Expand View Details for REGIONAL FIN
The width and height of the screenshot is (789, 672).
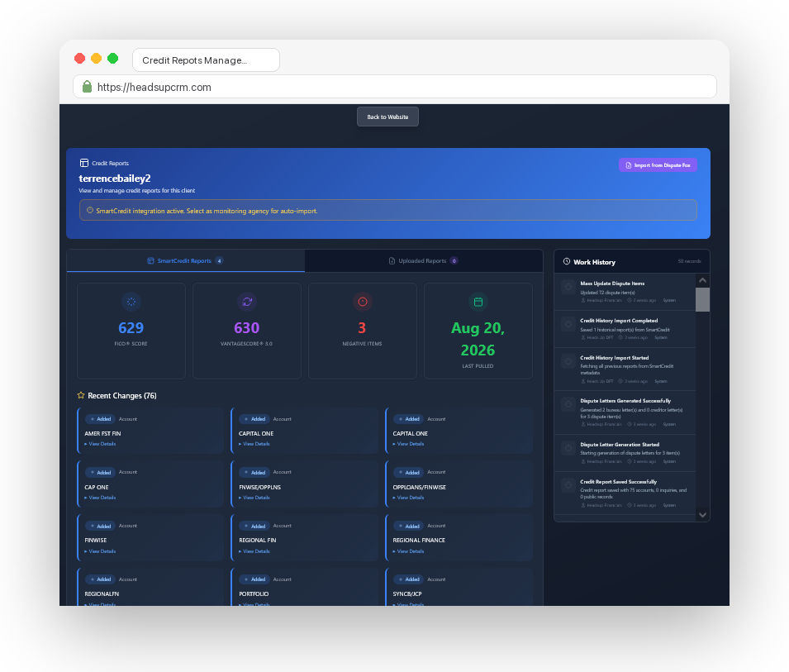point(254,551)
